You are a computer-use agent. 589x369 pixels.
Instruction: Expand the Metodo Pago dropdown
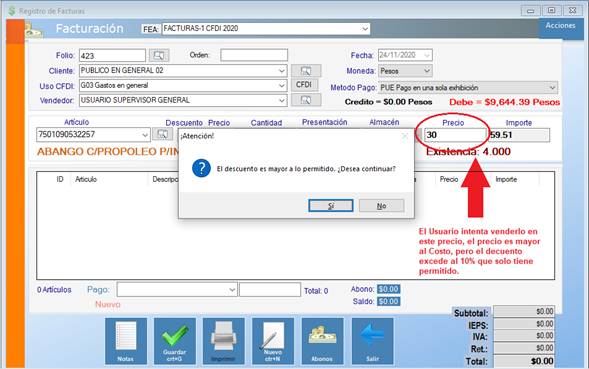[552, 88]
